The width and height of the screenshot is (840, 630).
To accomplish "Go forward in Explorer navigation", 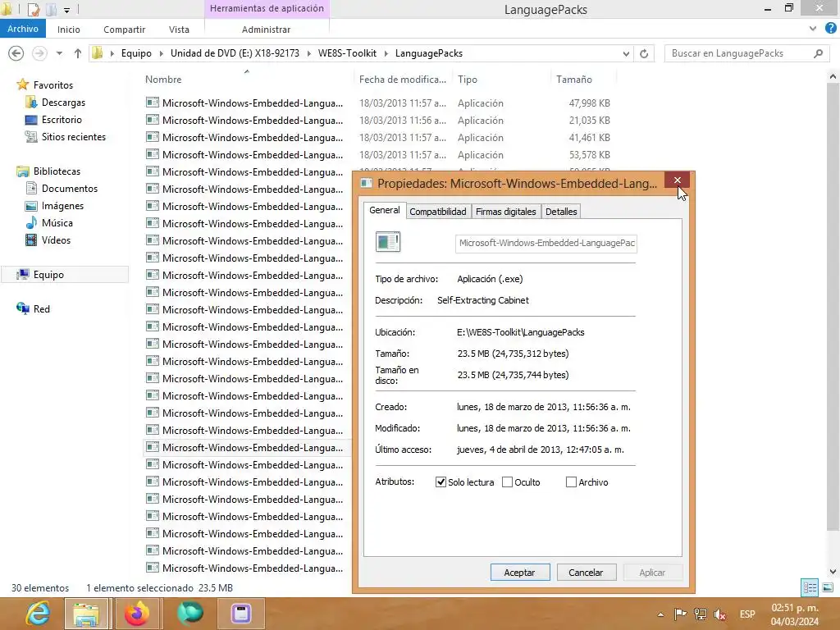I will point(39,53).
